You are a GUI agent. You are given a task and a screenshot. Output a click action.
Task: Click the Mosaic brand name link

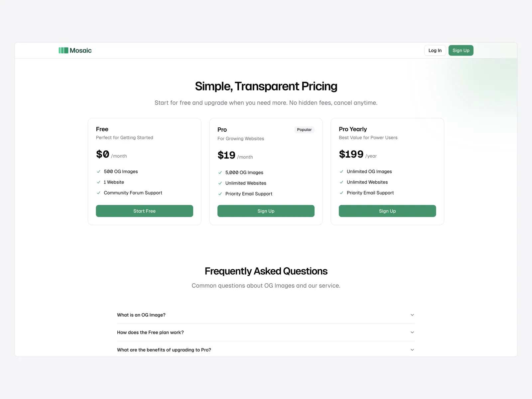pyautogui.click(x=81, y=51)
